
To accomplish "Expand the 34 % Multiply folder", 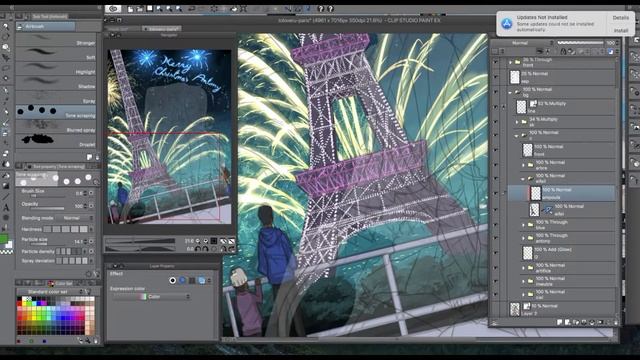I will click(x=517, y=122).
